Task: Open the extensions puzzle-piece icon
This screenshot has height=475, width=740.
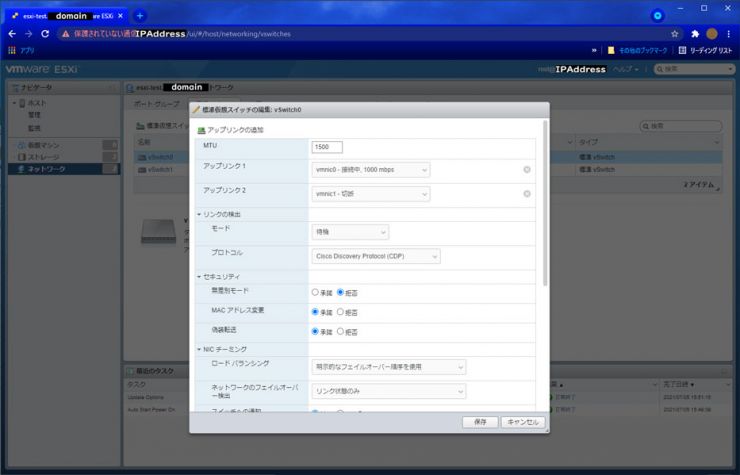Action: point(695,34)
